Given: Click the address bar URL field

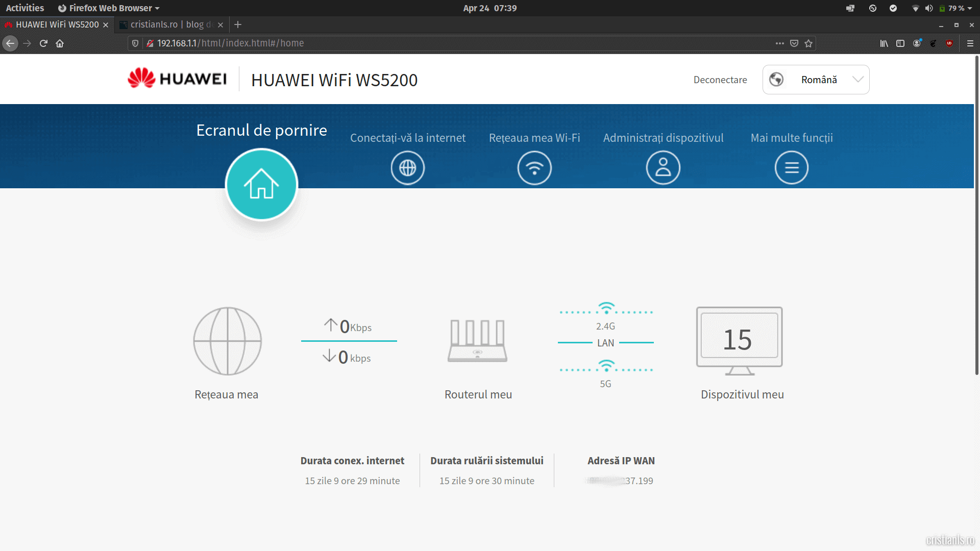Looking at the screenshot, I should click(459, 43).
